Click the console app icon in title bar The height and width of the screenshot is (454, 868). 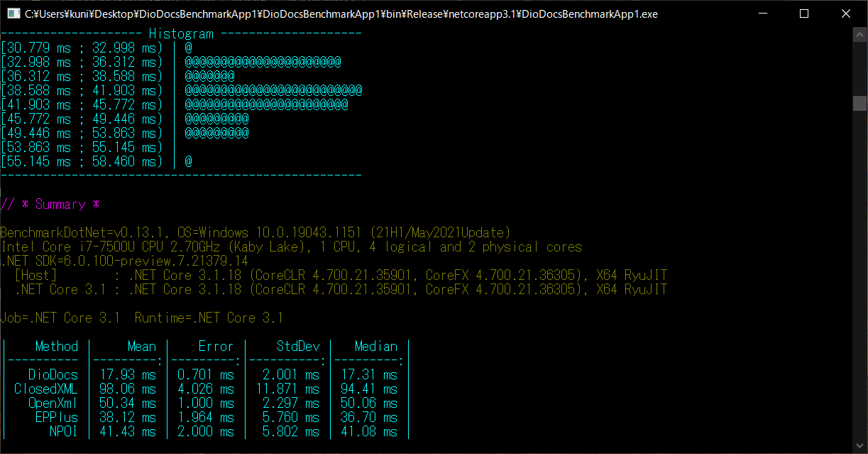(13, 13)
